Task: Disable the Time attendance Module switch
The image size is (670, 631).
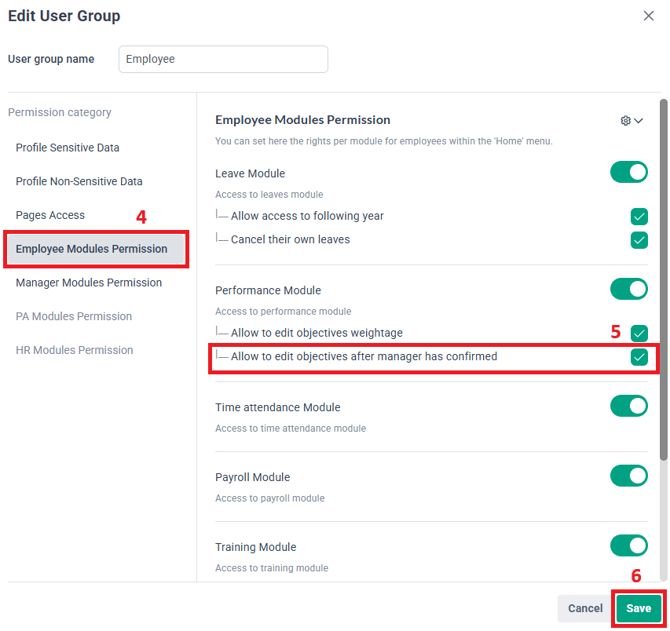Action: pos(629,406)
